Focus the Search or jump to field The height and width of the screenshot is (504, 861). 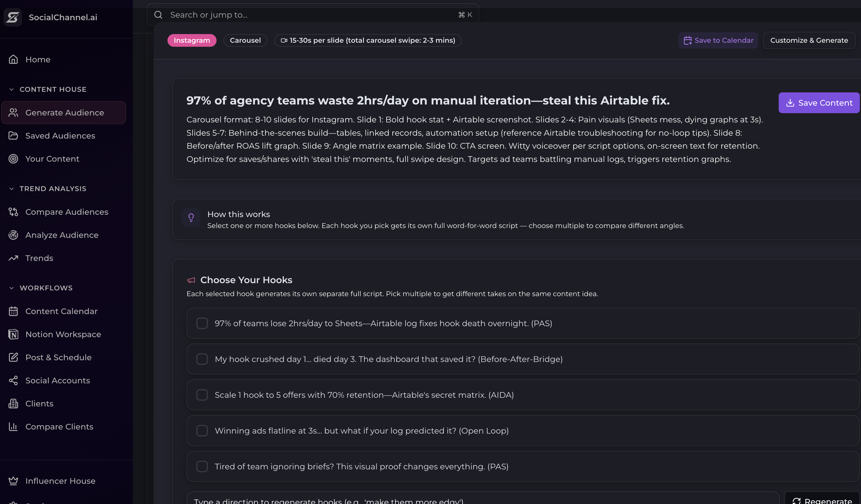(313, 15)
